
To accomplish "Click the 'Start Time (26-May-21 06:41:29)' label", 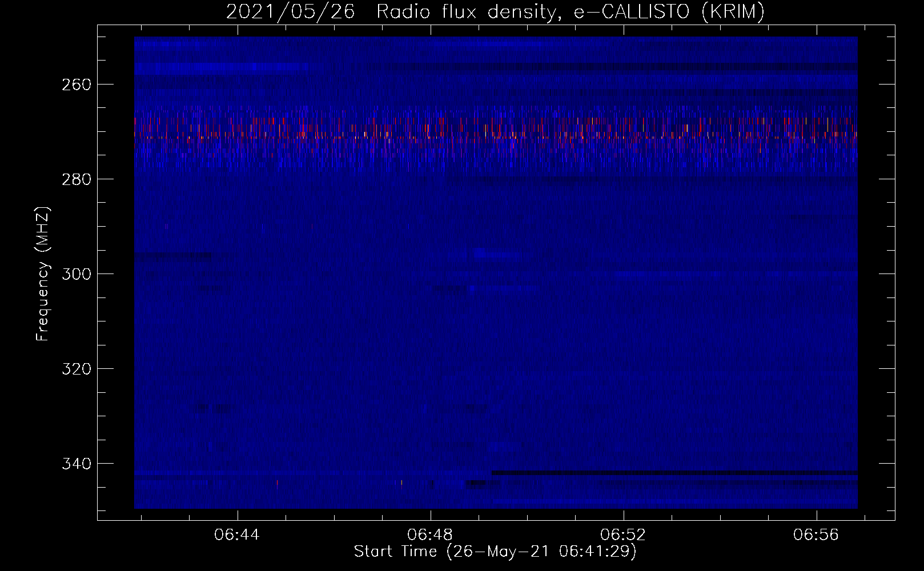I will (495, 552).
